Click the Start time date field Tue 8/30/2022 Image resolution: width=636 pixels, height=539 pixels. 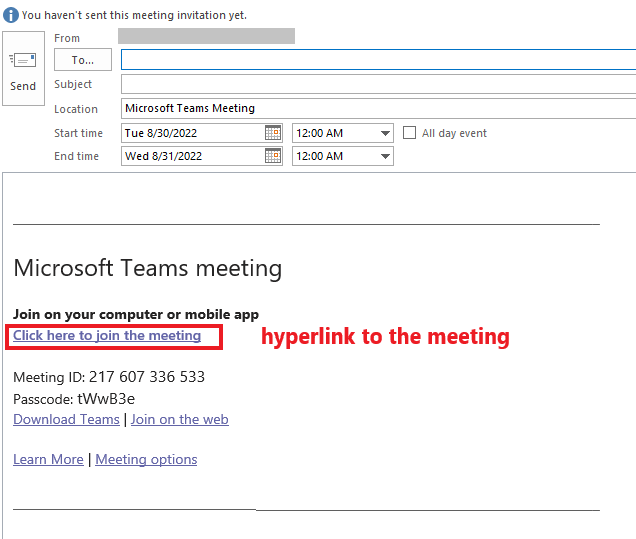pos(193,133)
